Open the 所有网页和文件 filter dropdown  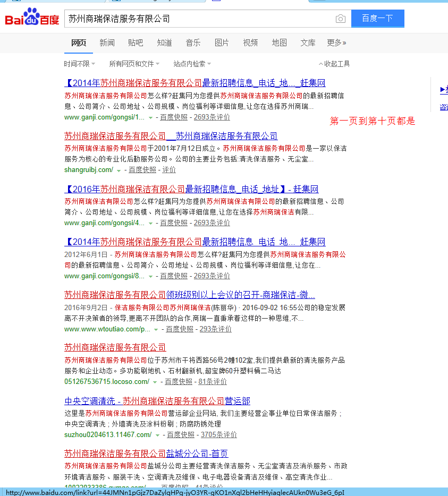[134, 64]
